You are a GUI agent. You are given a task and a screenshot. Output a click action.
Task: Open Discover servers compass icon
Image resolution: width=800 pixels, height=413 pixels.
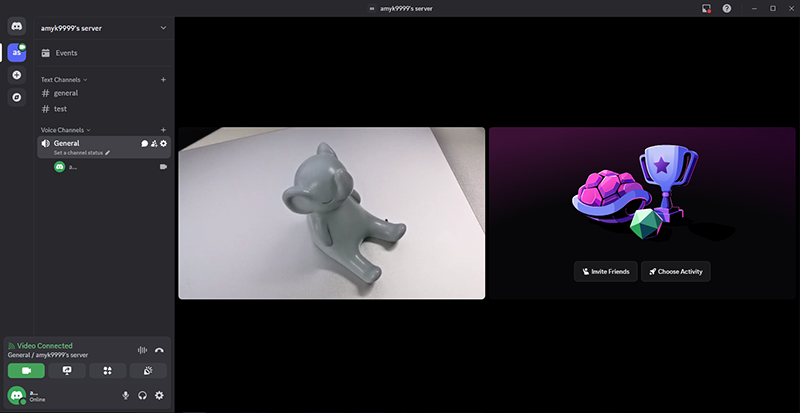pyautogui.click(x=16, y=97)
